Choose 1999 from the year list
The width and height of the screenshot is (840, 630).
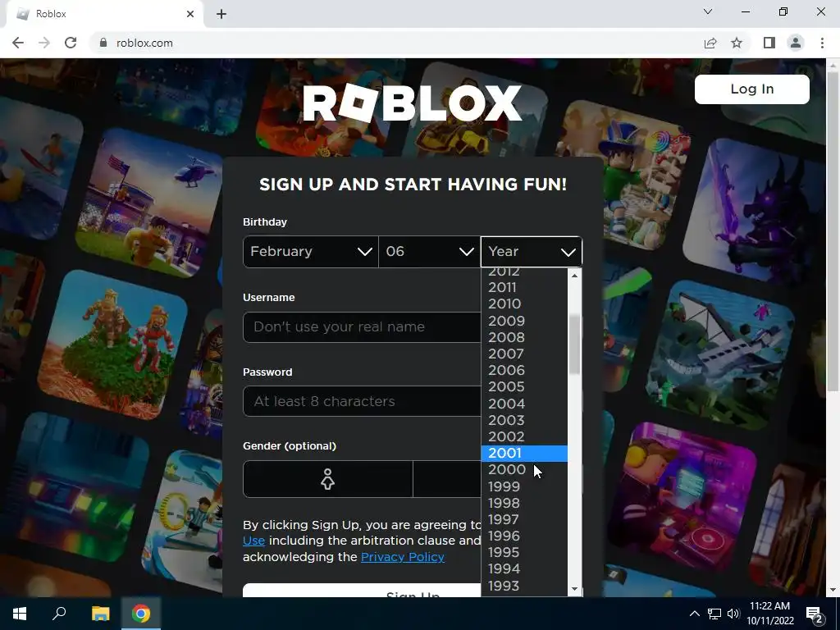point(524,486)
